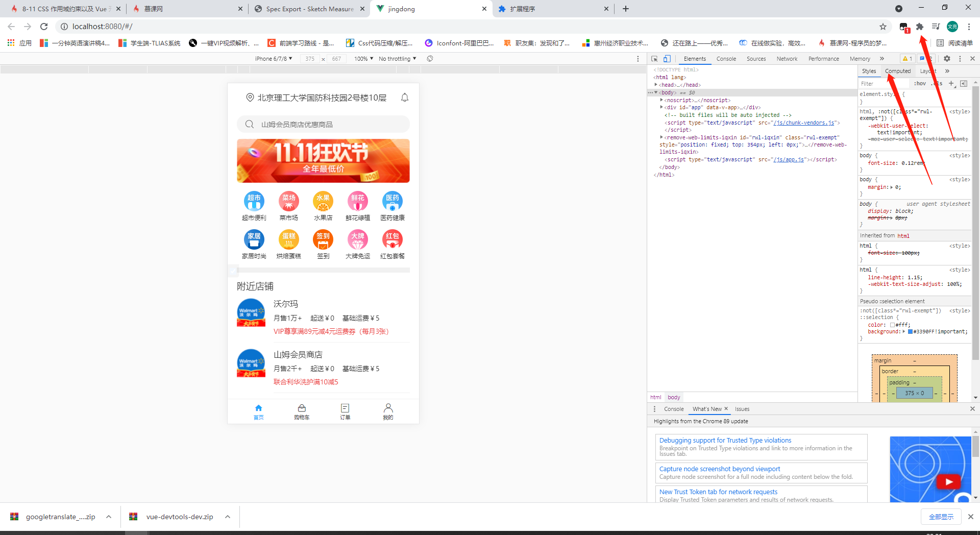This screenshot has width=980, height=535.
Task: Tap the 菜市场 category icon
Action: coord(289,201)
